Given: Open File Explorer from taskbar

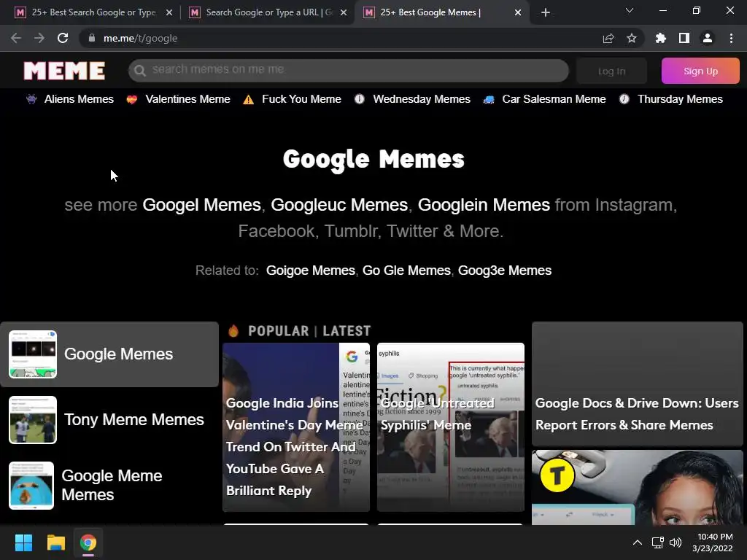Looking at the screenshot, I should (55, 542).
